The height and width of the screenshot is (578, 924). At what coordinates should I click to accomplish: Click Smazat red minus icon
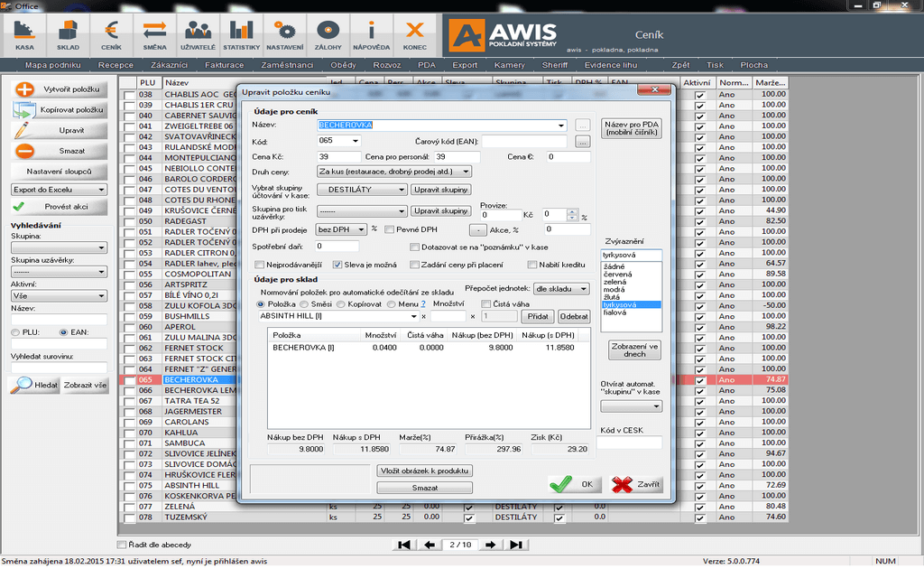pos(24,151)
